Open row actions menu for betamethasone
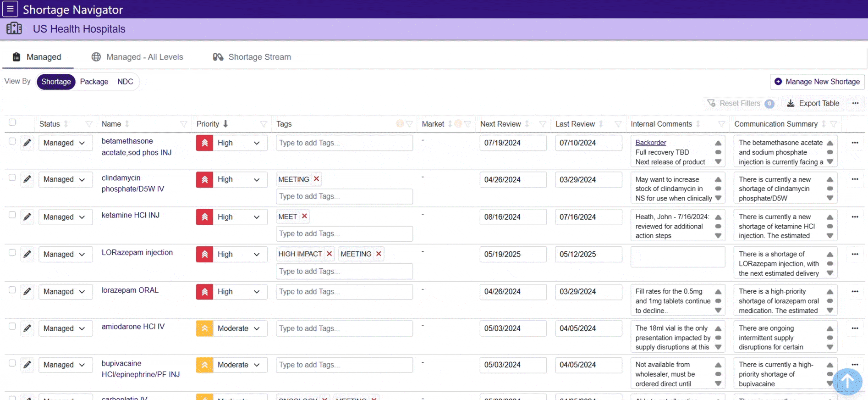Screen dimensions: 868x400 pos(855,143)
